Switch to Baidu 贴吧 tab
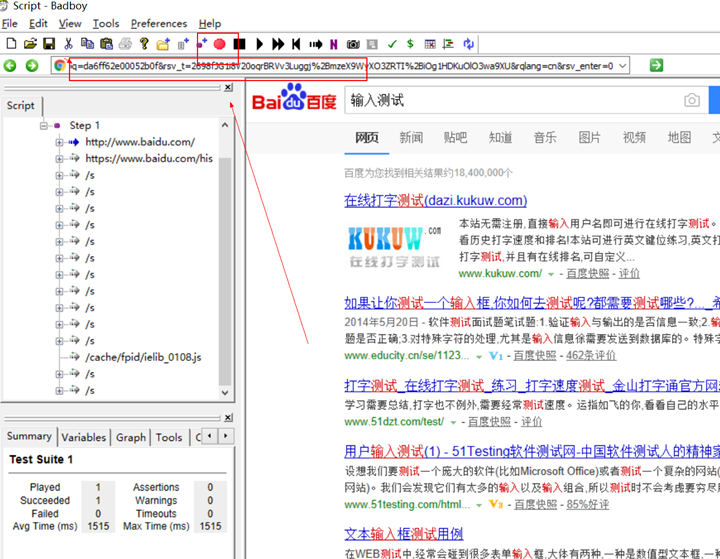Image resolution: width=720 pixels, height=559 pixels. click(455, 137)
